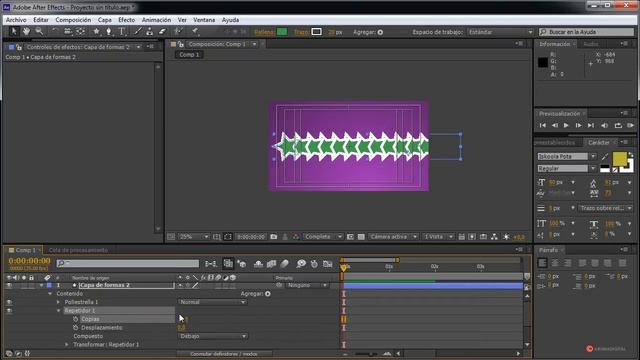The height and width of the screenshot is (360, 640).
Task: Toggle Copias keyframe stopwatch
Action: (76, 319)
